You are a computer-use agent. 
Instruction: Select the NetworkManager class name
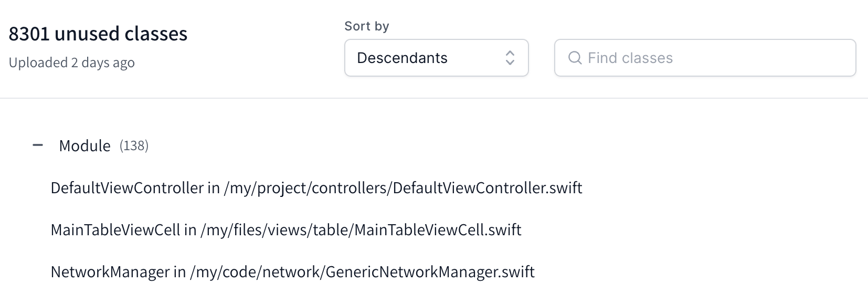[110, 272]
